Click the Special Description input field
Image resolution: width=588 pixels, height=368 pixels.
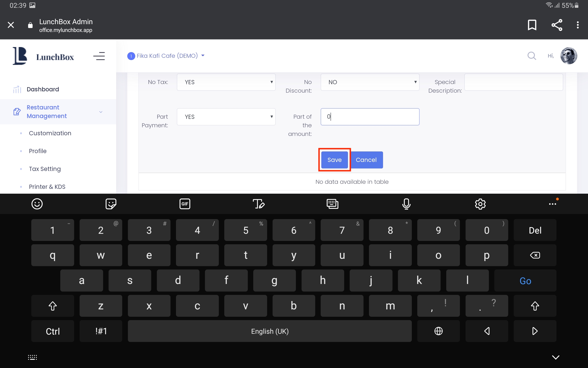(513, 82)
